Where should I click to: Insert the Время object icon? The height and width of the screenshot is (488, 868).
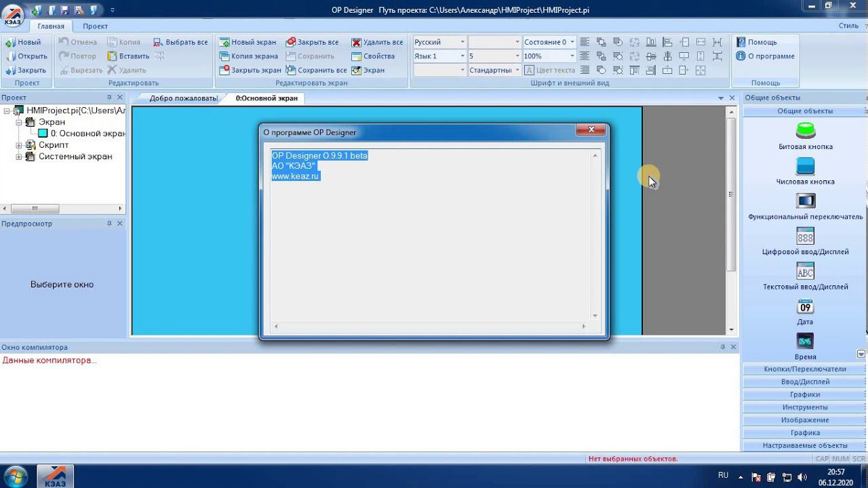pos(805,342)
